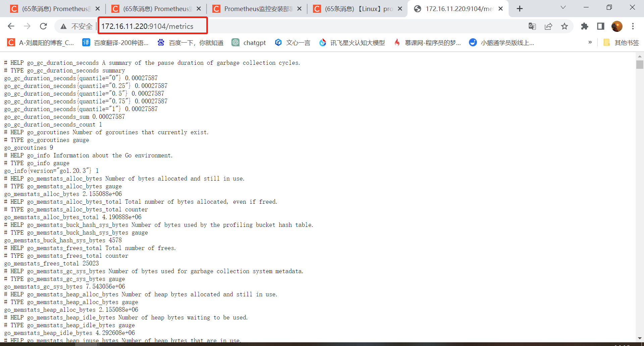Click the go_memstats_buck_hash_sys_bytes 4578 line
Screen dimensions: 644x346
[x=63, y=240]
